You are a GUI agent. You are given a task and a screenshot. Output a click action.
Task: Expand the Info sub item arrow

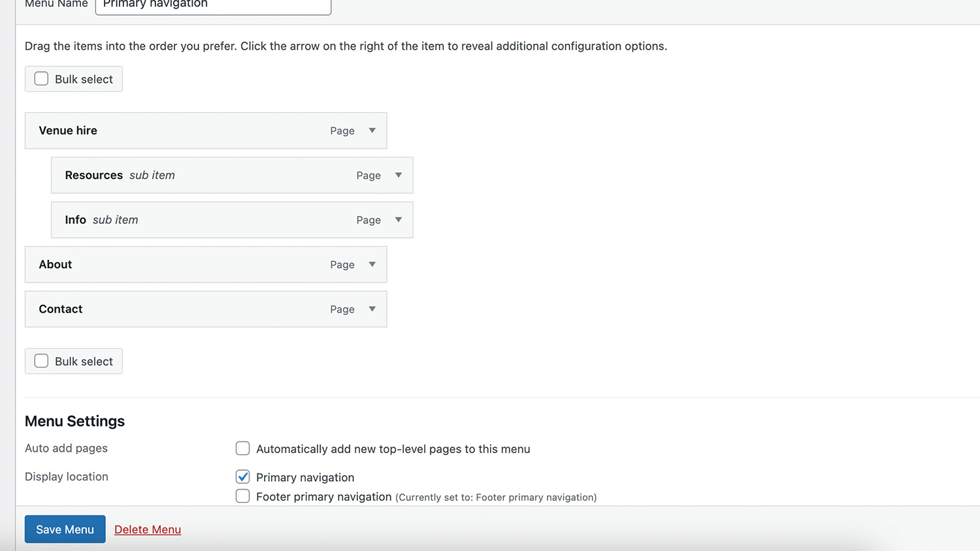(398, 220)
